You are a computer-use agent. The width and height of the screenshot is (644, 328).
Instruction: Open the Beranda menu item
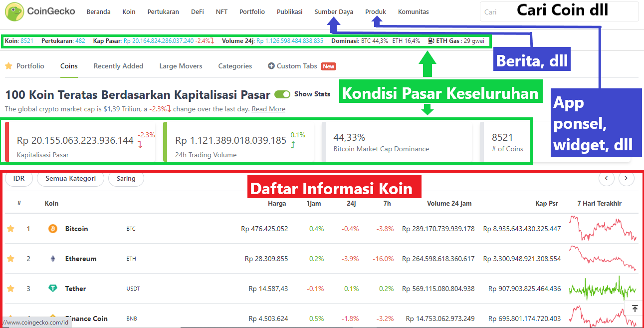click(99, 11)
